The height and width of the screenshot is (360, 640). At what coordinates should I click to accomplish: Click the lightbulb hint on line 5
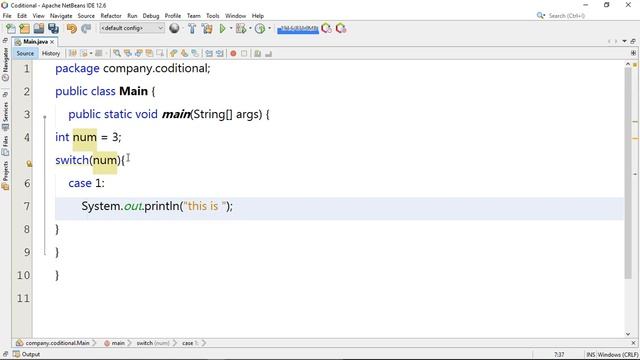(29, 163)
